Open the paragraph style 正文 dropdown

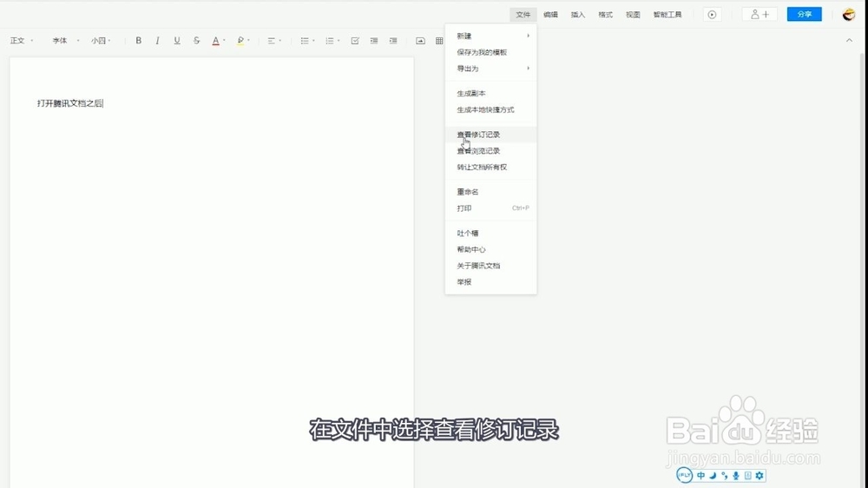click(x=22, y=41)
